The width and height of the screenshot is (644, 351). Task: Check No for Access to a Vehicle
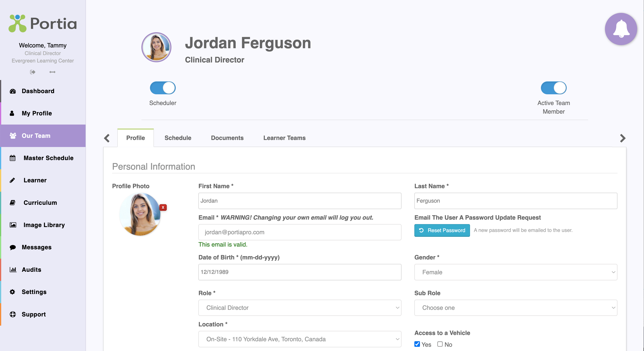[440, 344]
